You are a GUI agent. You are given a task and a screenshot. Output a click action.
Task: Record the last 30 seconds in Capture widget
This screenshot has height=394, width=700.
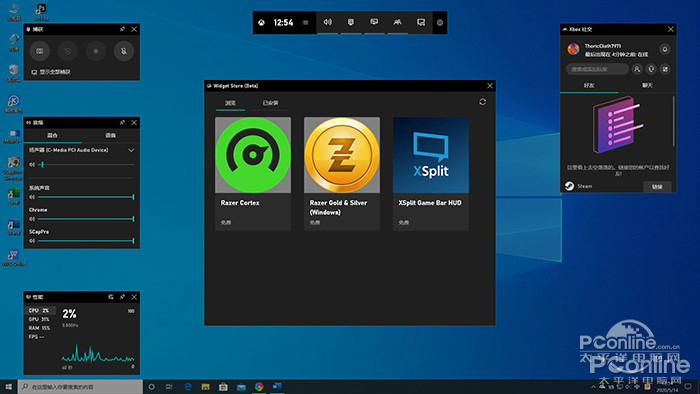68,51
